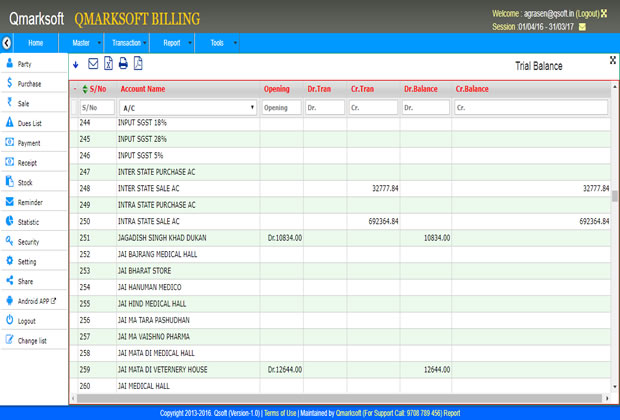This screenshot has height=420, width=620.
Task: Open the Party sidebar icon
Action: 9,62
